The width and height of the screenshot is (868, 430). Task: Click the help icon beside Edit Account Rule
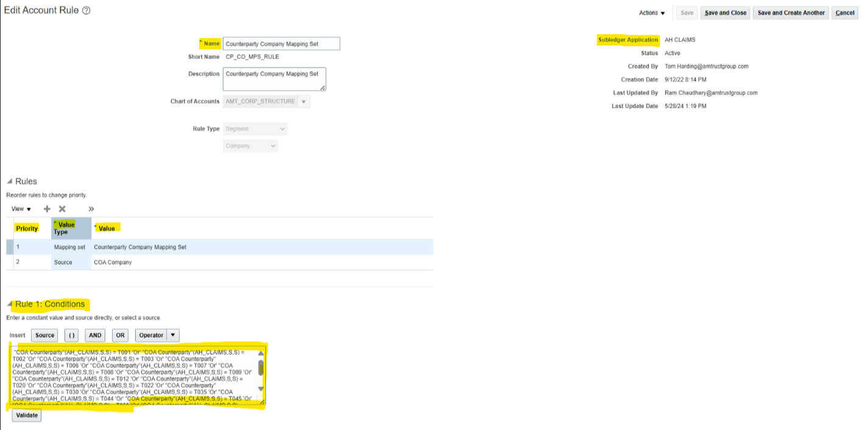pyautogui.click(x=86, y=11)
